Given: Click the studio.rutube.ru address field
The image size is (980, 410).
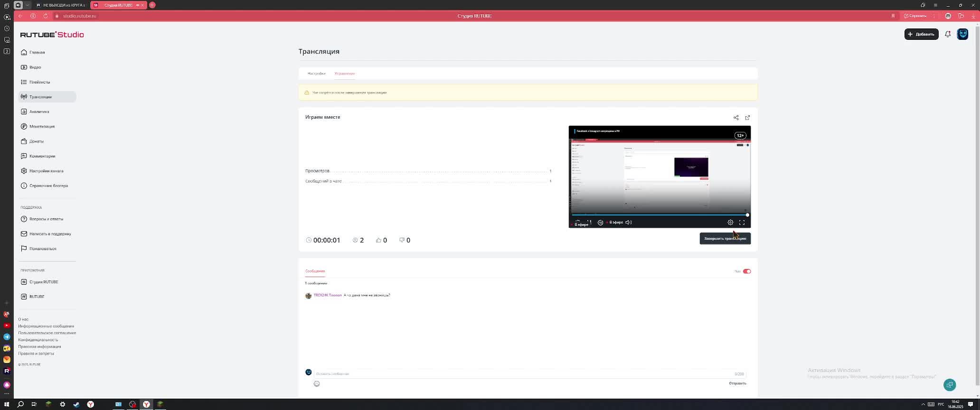Looking at the screenshot, I should (79, 16).
